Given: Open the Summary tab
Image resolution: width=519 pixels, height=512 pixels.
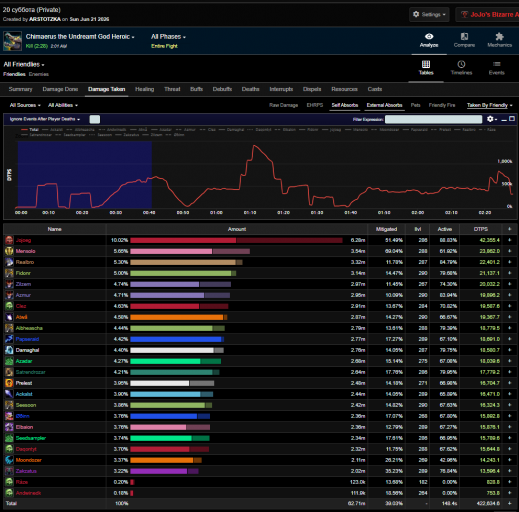Looking at the screenshot, I should 21,89.
